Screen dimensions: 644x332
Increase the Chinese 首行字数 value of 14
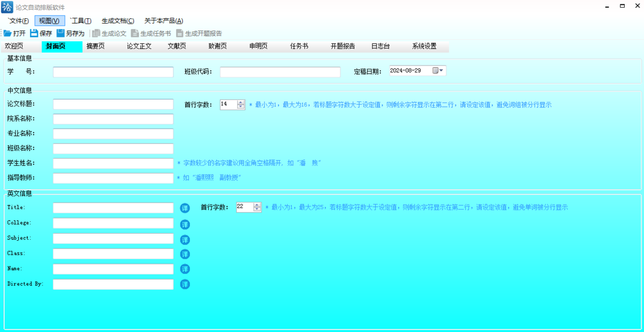(x=241, y=102)
